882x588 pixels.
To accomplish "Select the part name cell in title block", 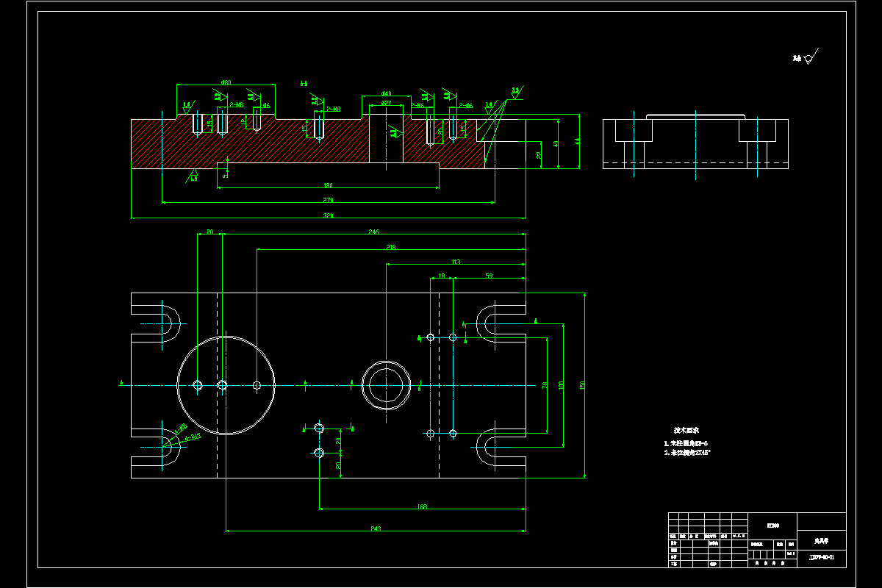I will coord(822,540).
